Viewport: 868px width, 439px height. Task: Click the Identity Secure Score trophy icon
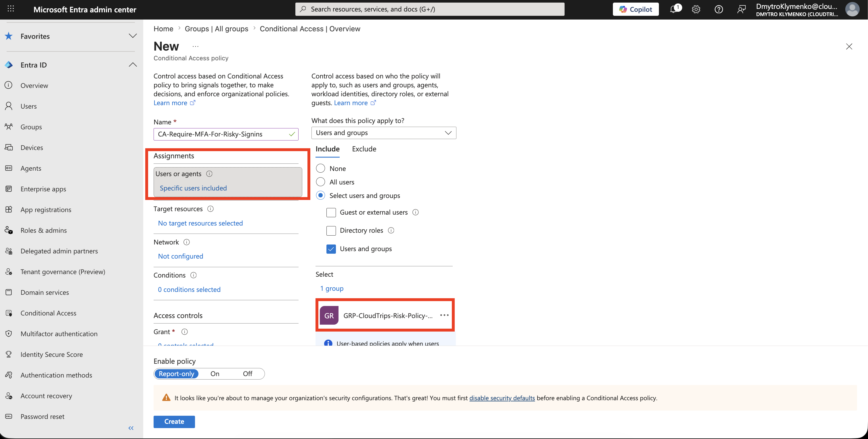(9, 354)
